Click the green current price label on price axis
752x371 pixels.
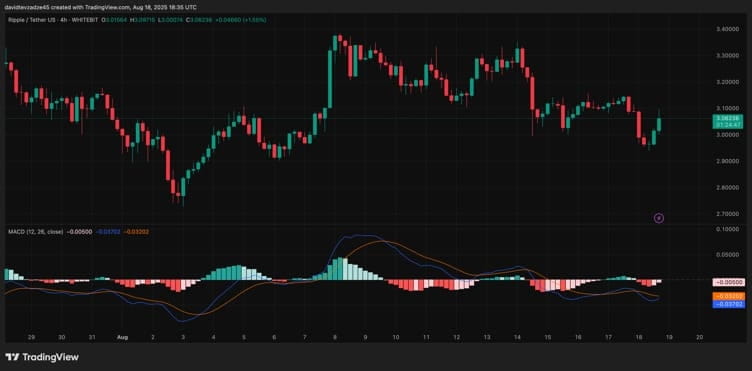coord(728,121)
